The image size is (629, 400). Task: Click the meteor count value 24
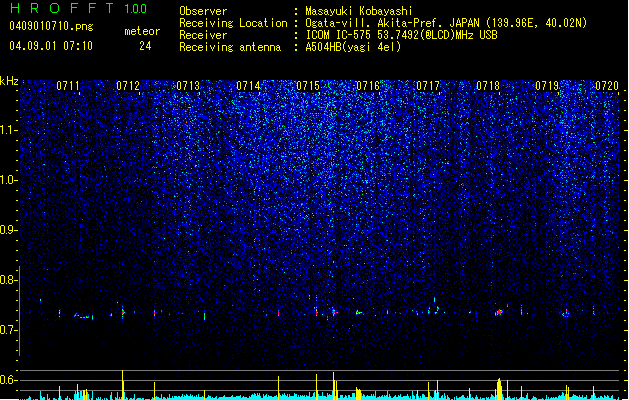click(x=145, y=46)
